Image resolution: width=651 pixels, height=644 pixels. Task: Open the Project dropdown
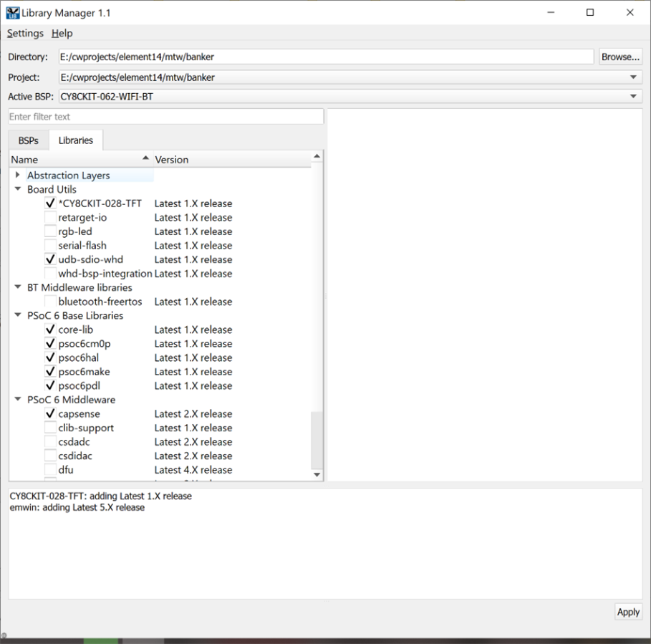(350, 77)
